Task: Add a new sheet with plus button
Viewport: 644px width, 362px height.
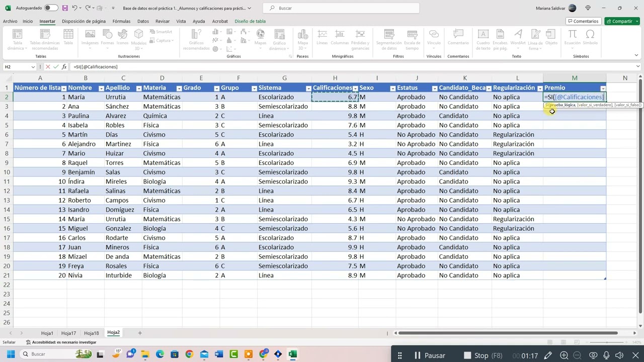Action: point(140,333)
